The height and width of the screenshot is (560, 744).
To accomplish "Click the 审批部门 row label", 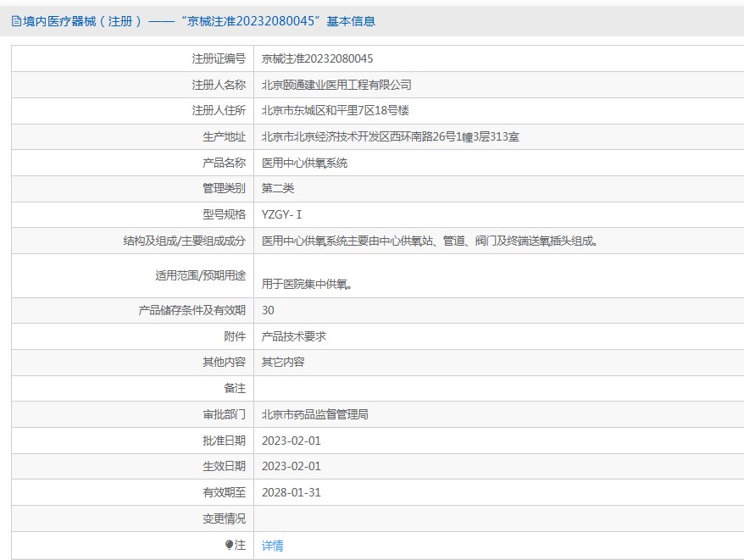I will point(224,415).
